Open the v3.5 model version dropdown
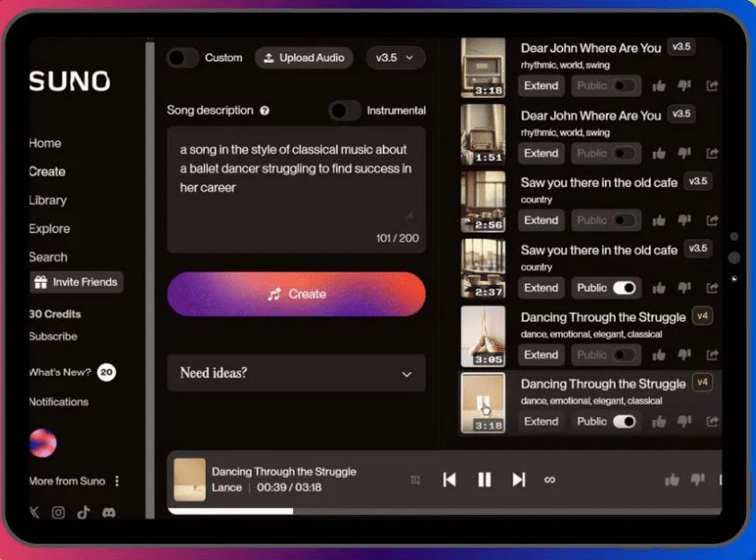 coord(396,58)
